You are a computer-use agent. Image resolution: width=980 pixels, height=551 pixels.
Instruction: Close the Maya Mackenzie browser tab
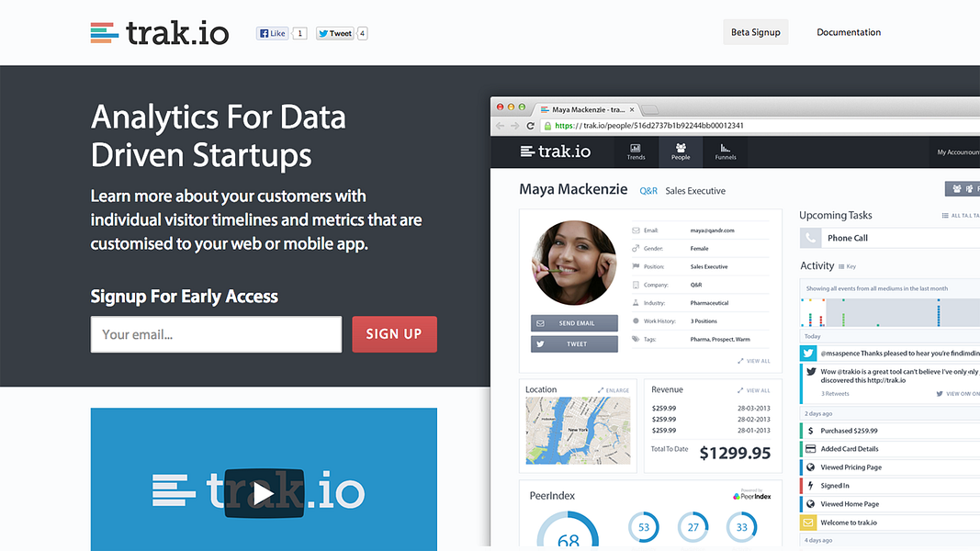632,109
